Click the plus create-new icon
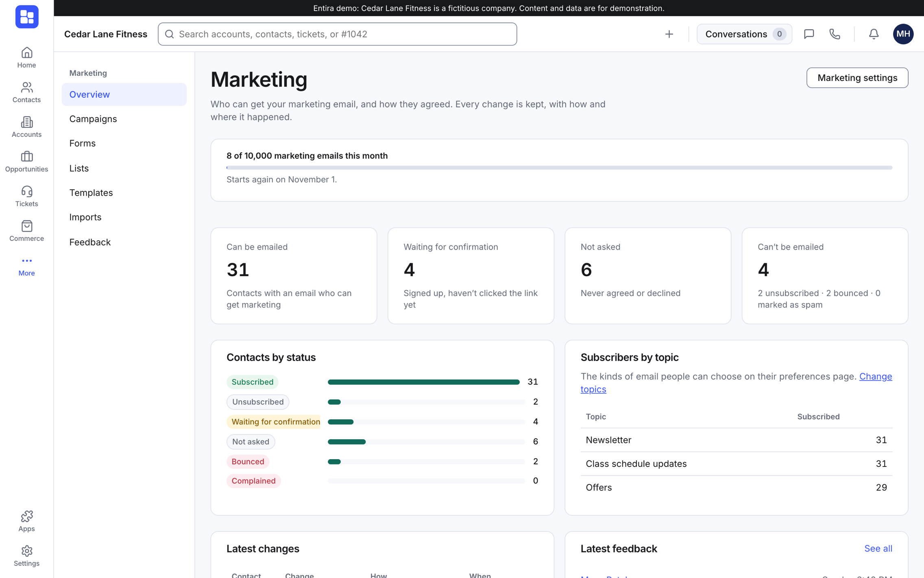 (x=669, y=34)
